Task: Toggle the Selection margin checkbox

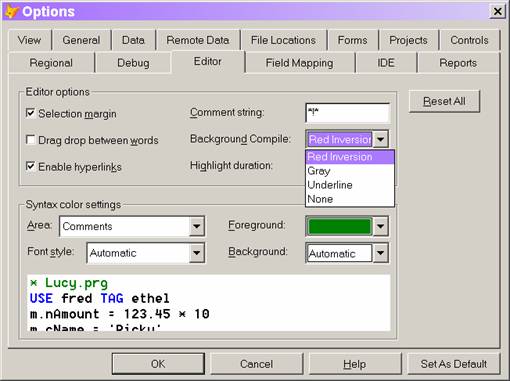Action: click(30, 113)
